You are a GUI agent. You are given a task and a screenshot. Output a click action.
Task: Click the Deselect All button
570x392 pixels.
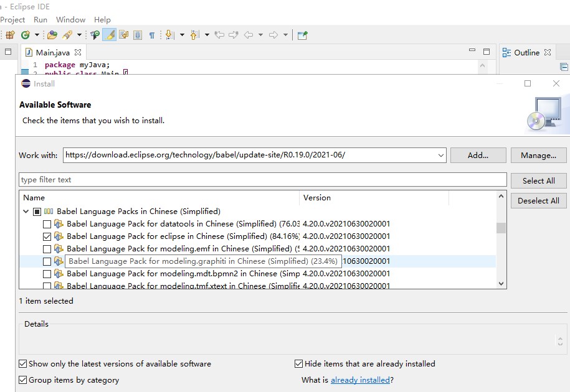pyautogui.click(x=538, y=201)
